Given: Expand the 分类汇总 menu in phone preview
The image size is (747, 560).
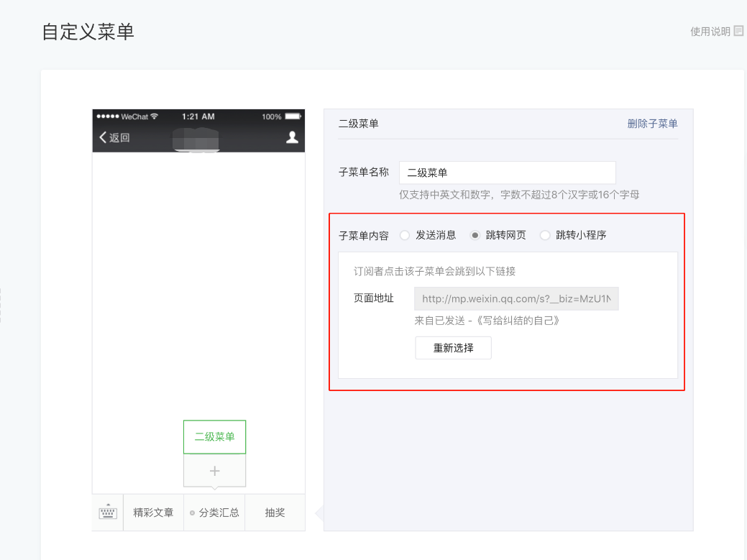Looking at the screenshot, I should pos(214,513).
